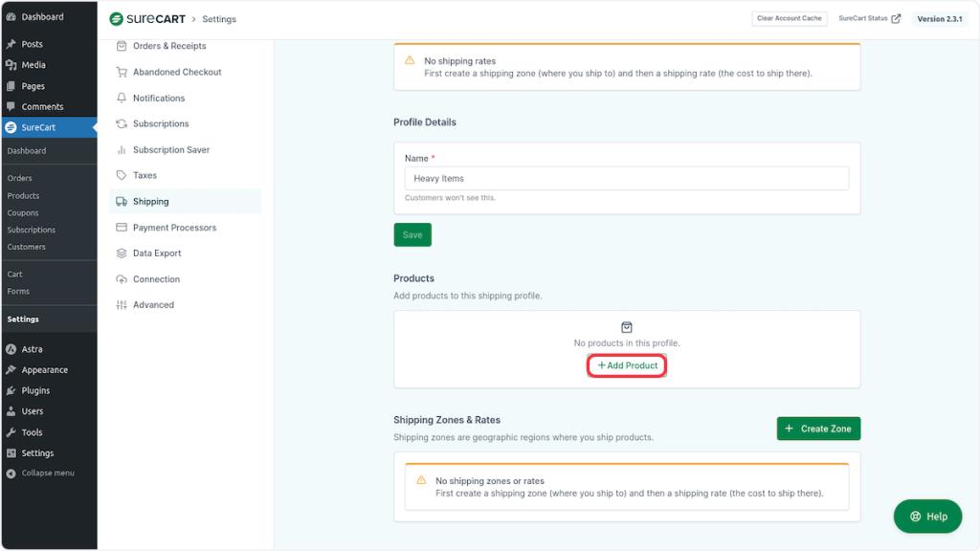Image resolution: width=980 pixels, height=551 pixels.
Task: Click the Notifications bell icon
Action: 122,98
